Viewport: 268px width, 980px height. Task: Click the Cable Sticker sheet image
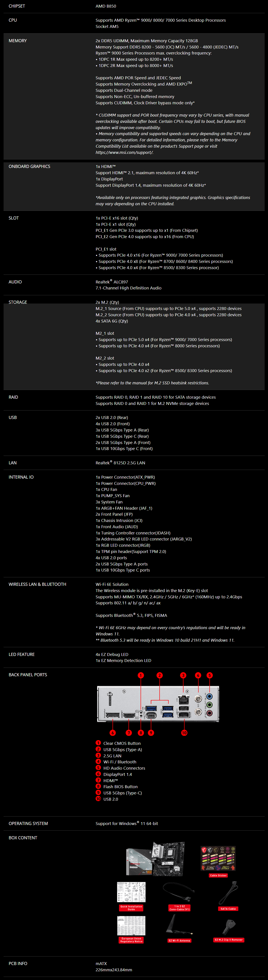point(218,859)
